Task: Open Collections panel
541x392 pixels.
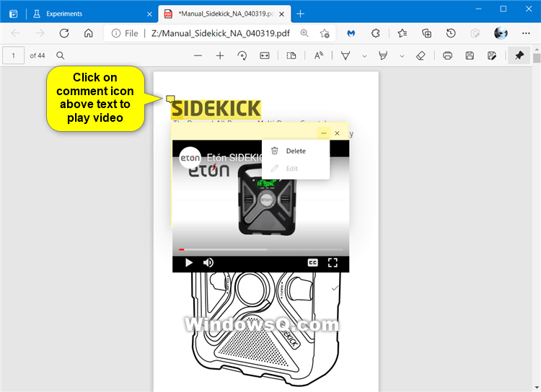Action: point(426,33)
